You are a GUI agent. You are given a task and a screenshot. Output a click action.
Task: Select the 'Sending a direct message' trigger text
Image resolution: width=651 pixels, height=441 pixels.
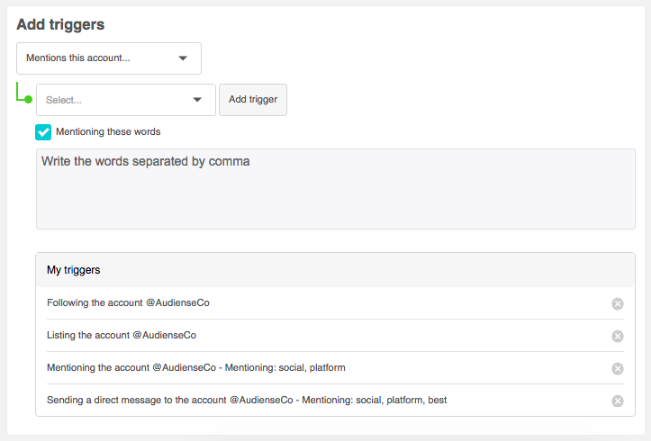point(247,400)
